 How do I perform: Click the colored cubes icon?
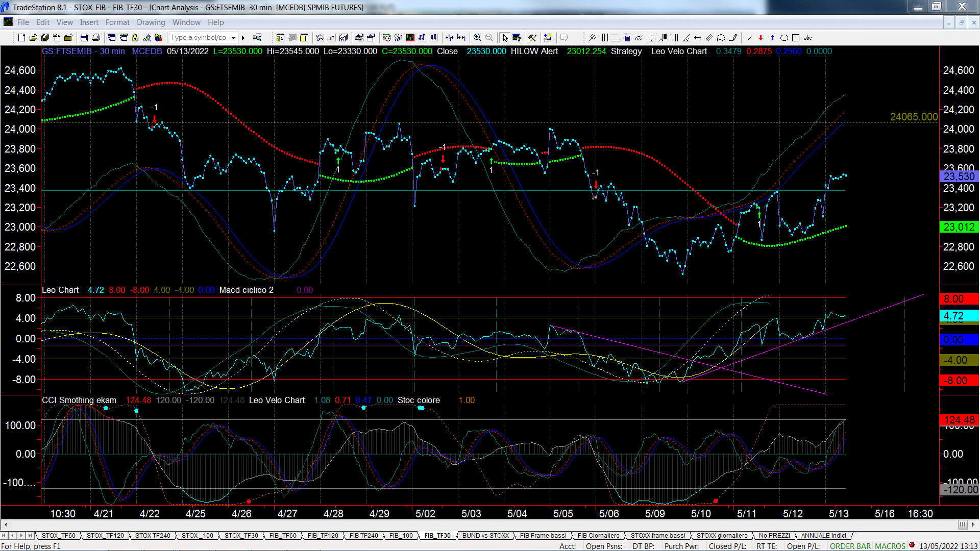(x=158, y=38)
